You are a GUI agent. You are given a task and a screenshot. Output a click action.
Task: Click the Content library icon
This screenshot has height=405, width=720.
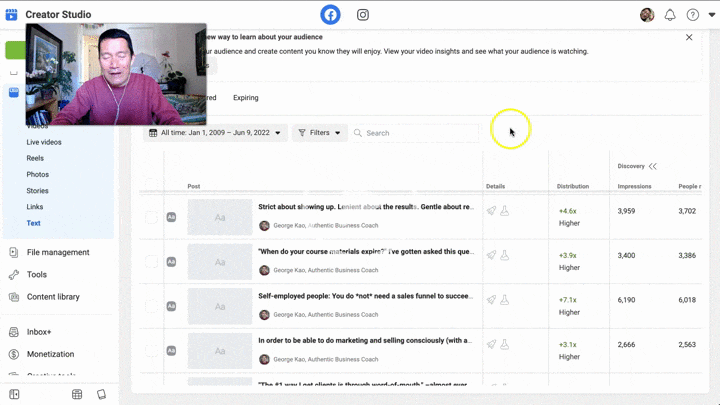pyautogui.click(x=14, y=297)
